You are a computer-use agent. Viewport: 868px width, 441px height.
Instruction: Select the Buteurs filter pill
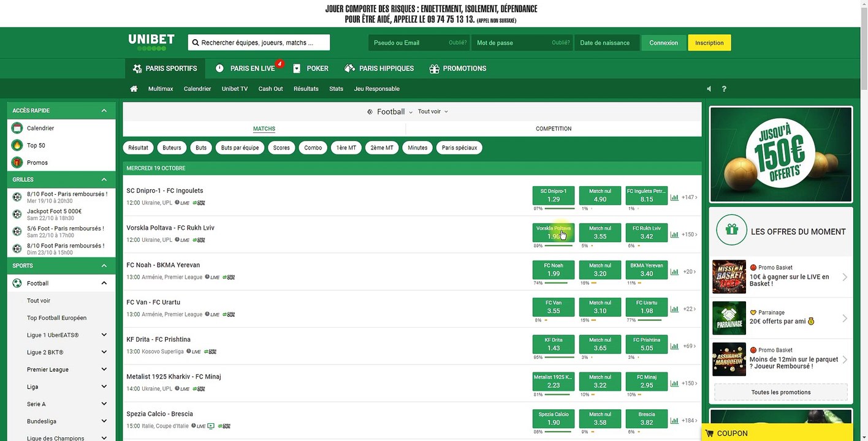(172, 148)
